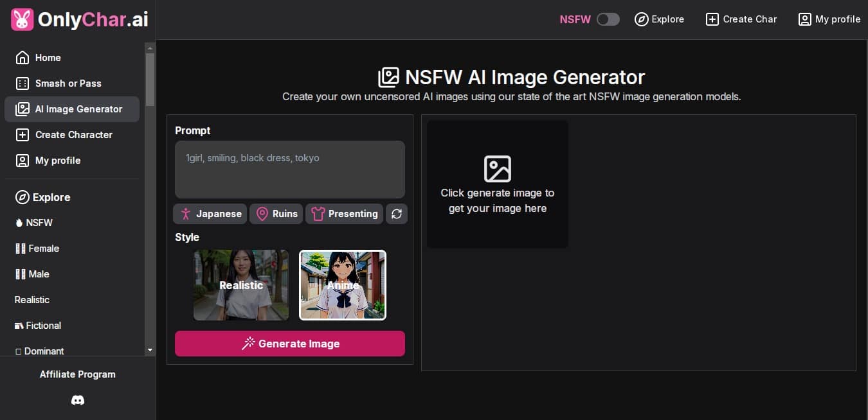
Task: Open Smash or Pass in the sidebar
Action: [72, 83]
